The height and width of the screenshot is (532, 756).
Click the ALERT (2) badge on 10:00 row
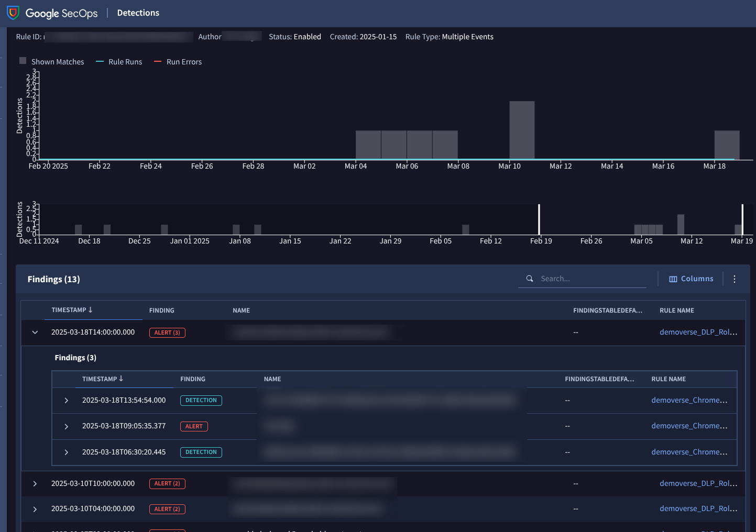[167, 484]
